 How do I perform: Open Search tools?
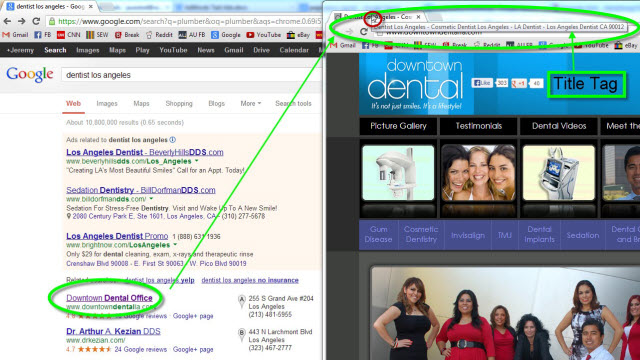pyautogui.click(x=293, y=104)
